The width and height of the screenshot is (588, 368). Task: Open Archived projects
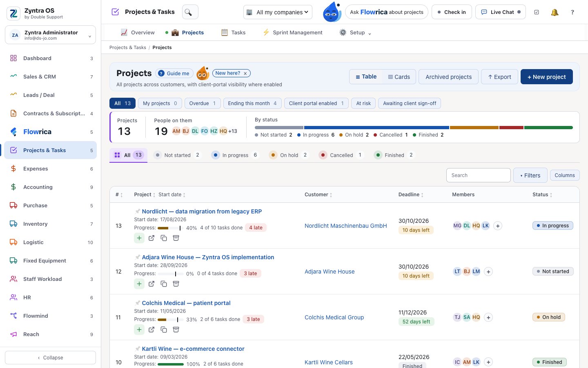tap(448, 77)
